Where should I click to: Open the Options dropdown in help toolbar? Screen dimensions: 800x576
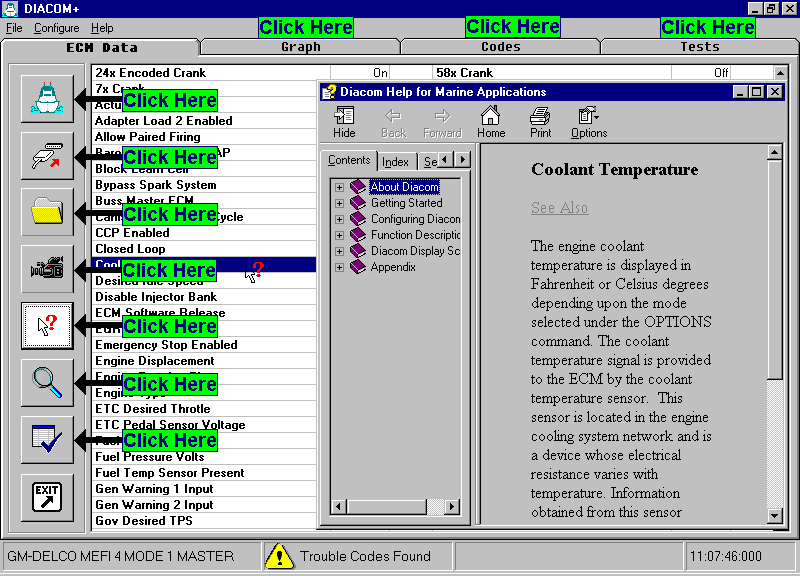(588, 122)
